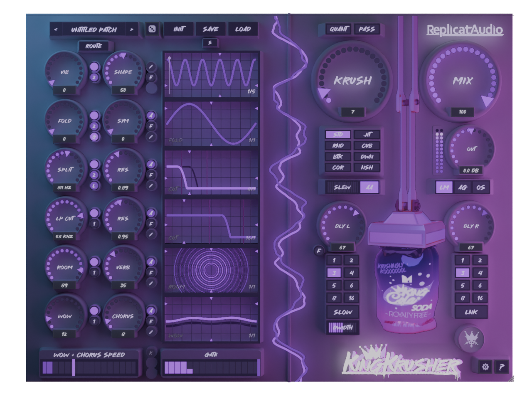
Task: Click the WOW + CHORUS SPEED slider bar
Action: tap(89, 367)
